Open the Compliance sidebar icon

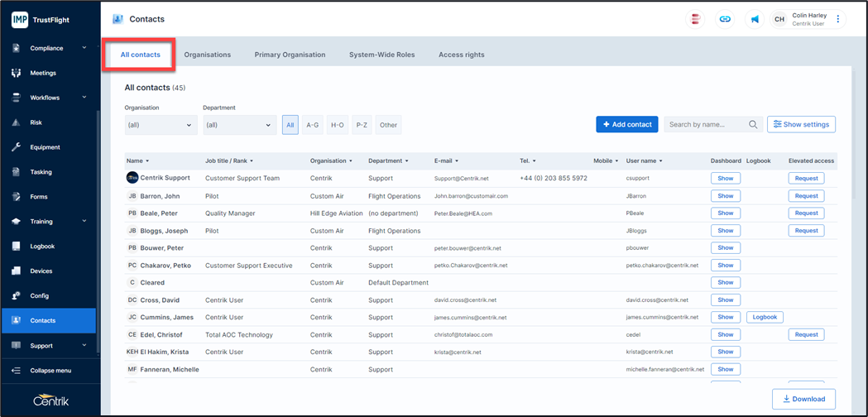(x=16, y=48)
